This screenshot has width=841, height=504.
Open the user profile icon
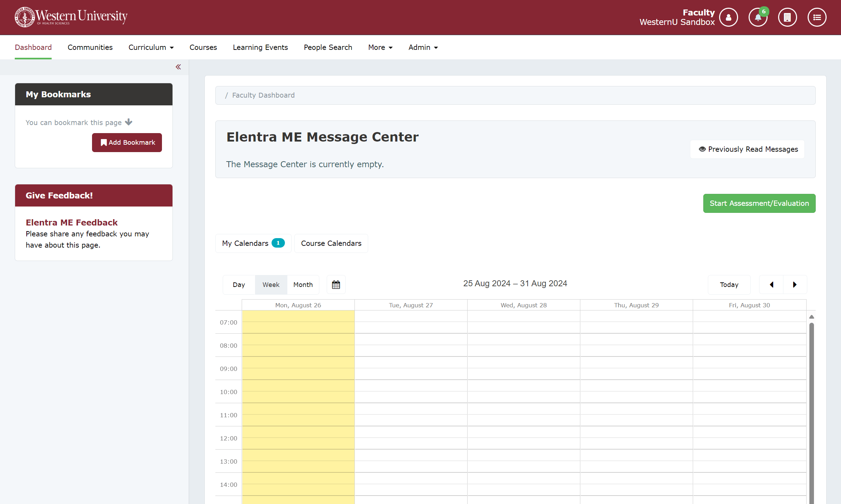pyautogui.click(x=729, y=17)
